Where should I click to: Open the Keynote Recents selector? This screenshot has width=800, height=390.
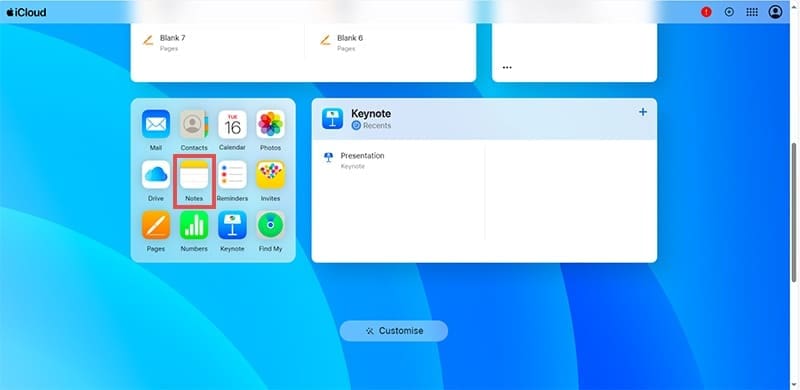coord(371,126)
